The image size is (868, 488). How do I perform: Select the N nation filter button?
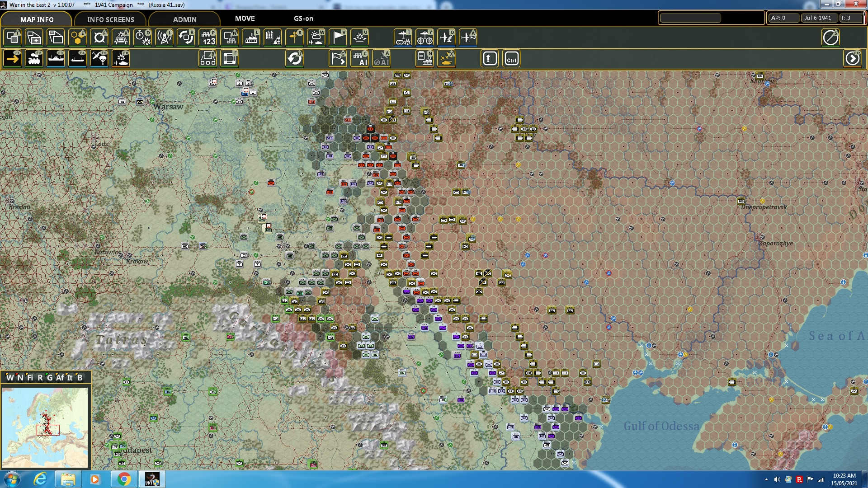20,377
